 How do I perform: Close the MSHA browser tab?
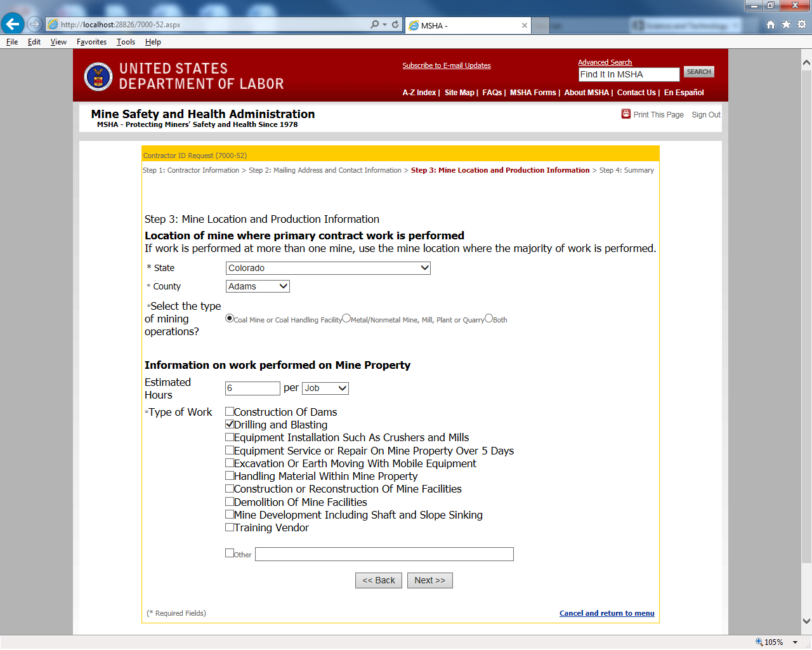point(525,25)
